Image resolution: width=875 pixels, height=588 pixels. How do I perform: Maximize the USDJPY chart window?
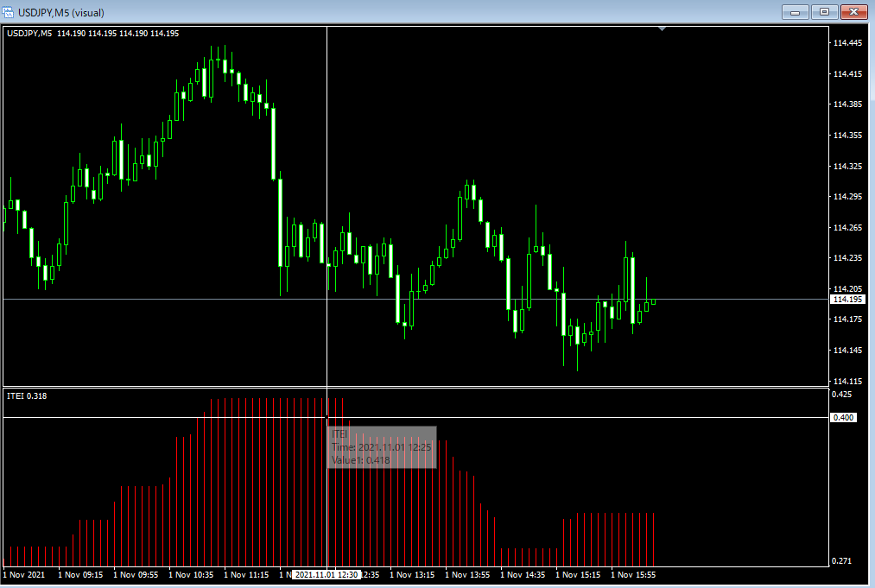click(x=824, y=11)
